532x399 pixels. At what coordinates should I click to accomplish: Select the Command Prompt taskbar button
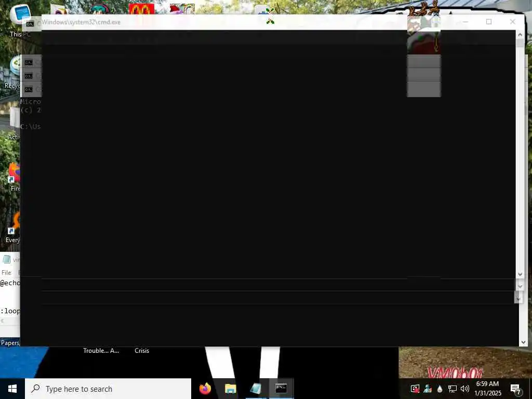point(281,389)
